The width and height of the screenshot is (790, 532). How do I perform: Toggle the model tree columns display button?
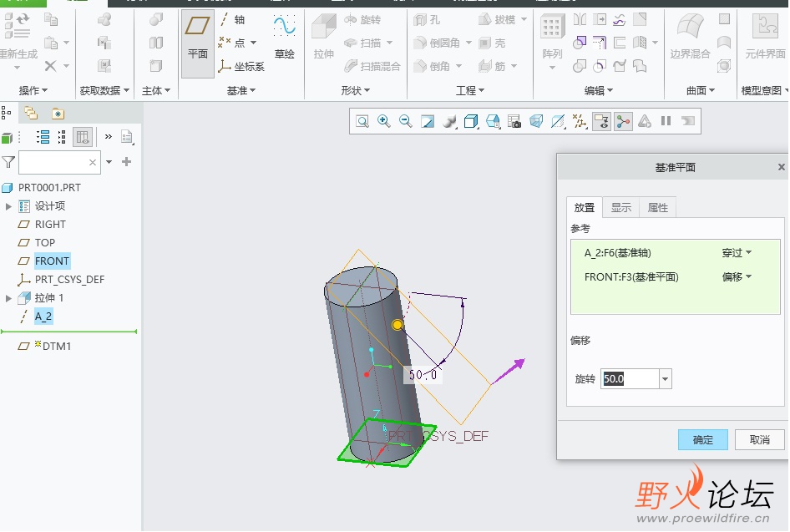click(83, 137)
